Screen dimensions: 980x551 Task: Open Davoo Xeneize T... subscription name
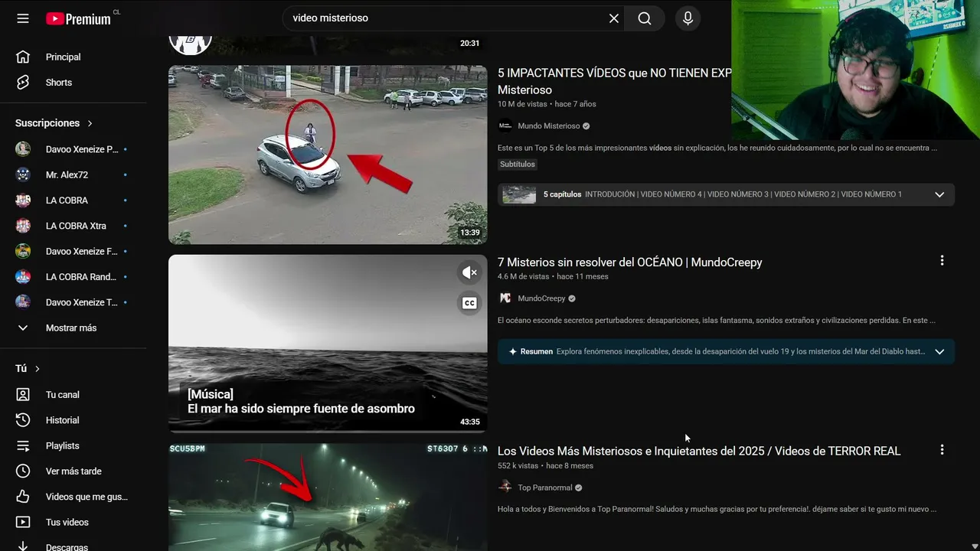pyautogui.click(x=82, y=302)
